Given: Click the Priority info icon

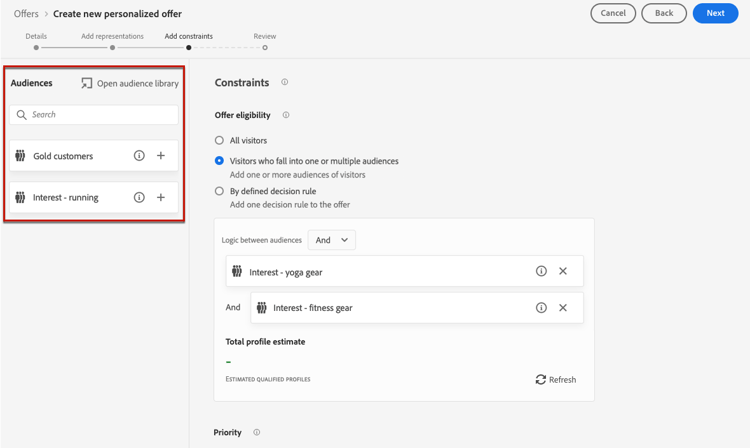Looking at the screenshot, I should [x=257, y=432].
